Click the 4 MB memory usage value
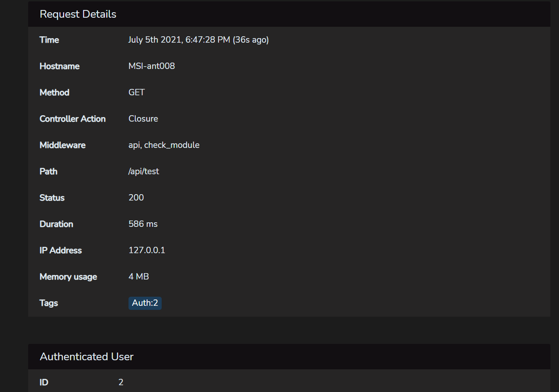This screenshot has height=392, width=559. click(x=138, y=276)
